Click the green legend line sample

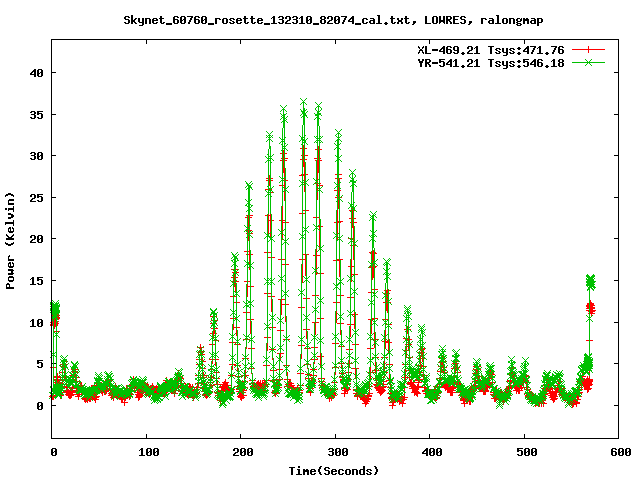pyautogui.click(x=588, y=62)
